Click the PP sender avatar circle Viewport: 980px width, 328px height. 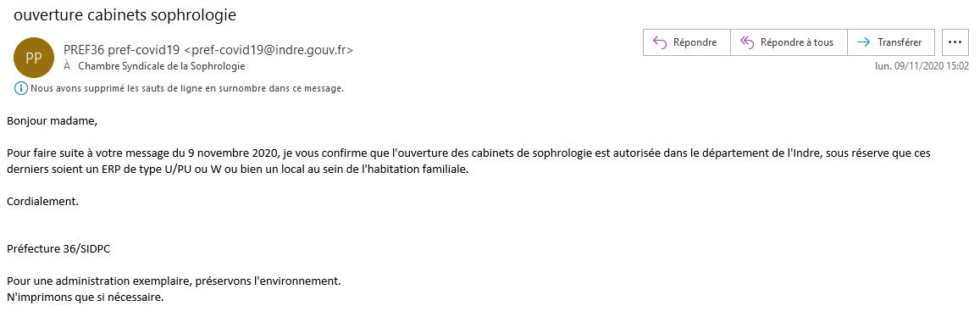coord(34,58)
